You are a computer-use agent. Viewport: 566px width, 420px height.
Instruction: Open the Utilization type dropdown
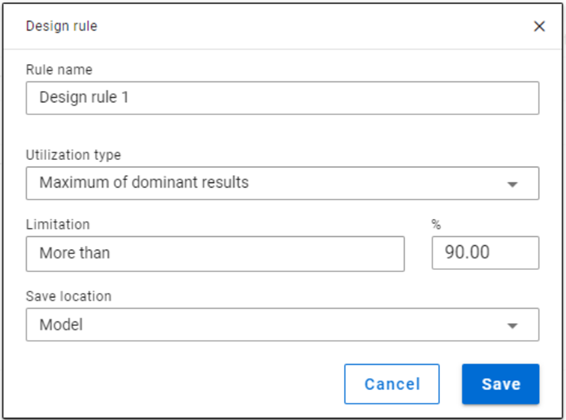point(282,183)
